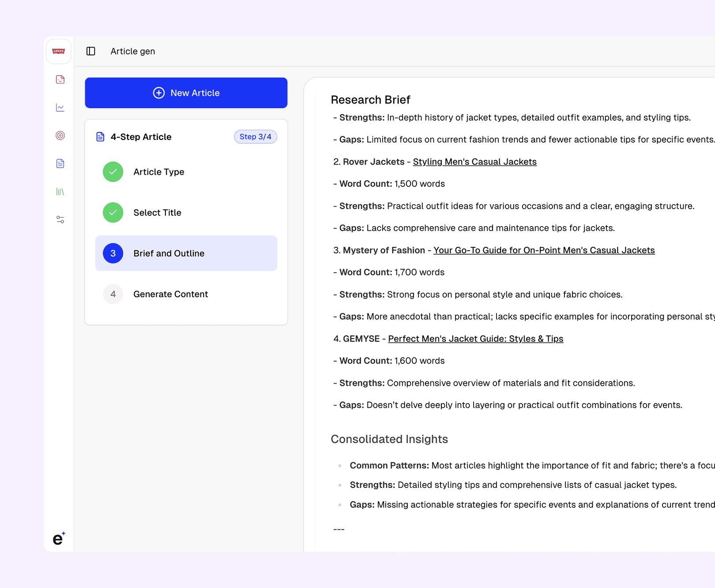Click 'Comprehensive overview of materials' strengths line

tap(484, 383)
